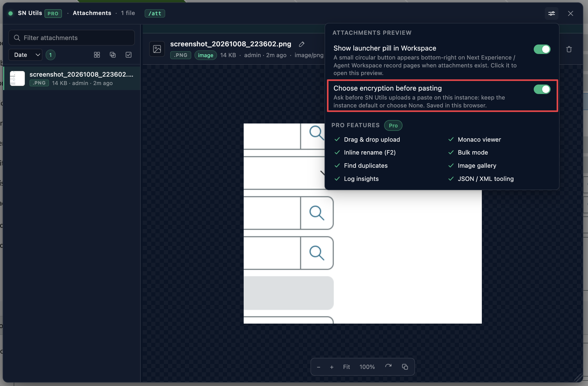
Task: Click the PRO badge next to SN Utils
Action: (x=53, y=13)
